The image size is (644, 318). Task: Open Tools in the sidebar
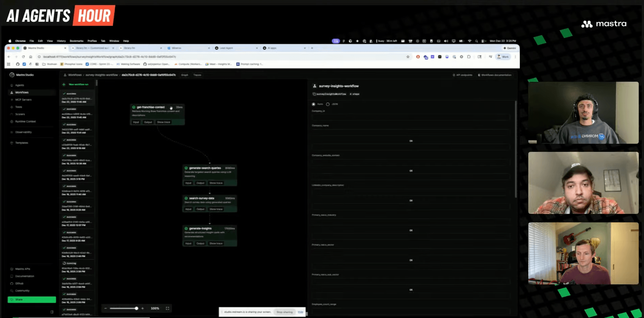[19, 107]
